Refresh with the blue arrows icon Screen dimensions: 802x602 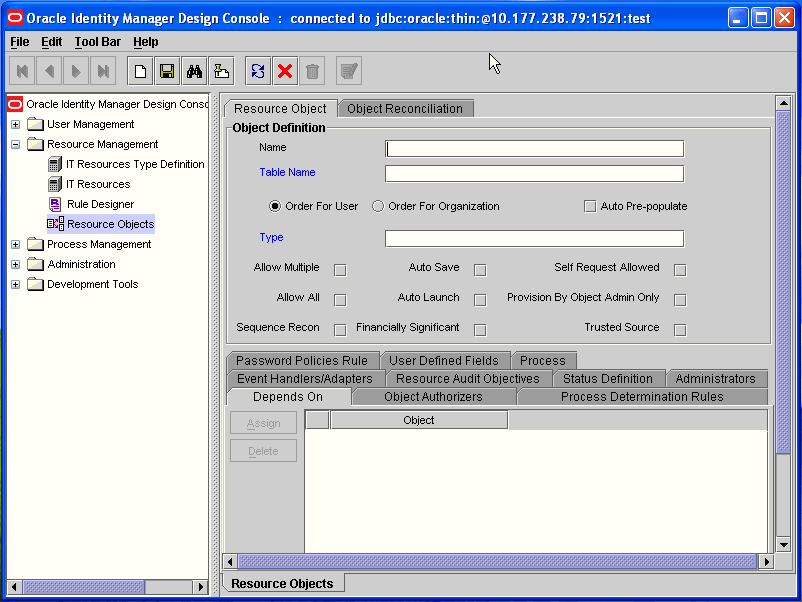point(258,71)
